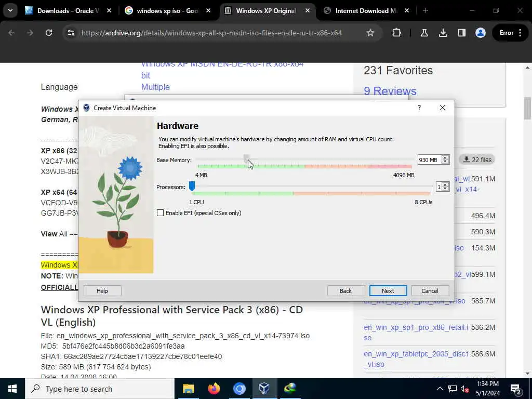Click the archive.org URL address bar
532x399 pixels.
(x=211, y=33)
